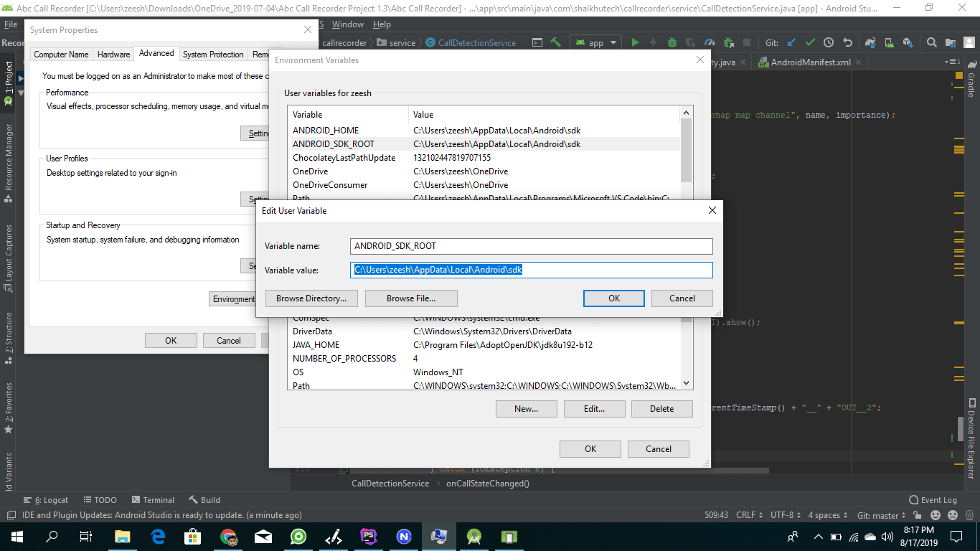980x551 pixels.
Task: Open the Profiler gauge icon in toolbar
Action: tap(710, 42)
